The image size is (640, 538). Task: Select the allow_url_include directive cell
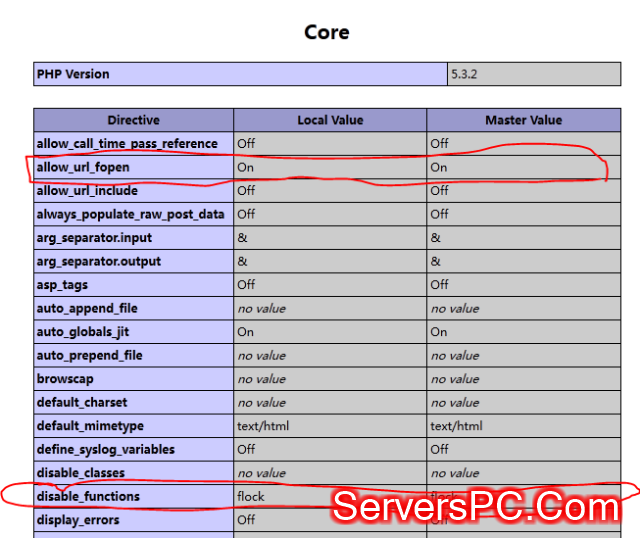(87, 190)
